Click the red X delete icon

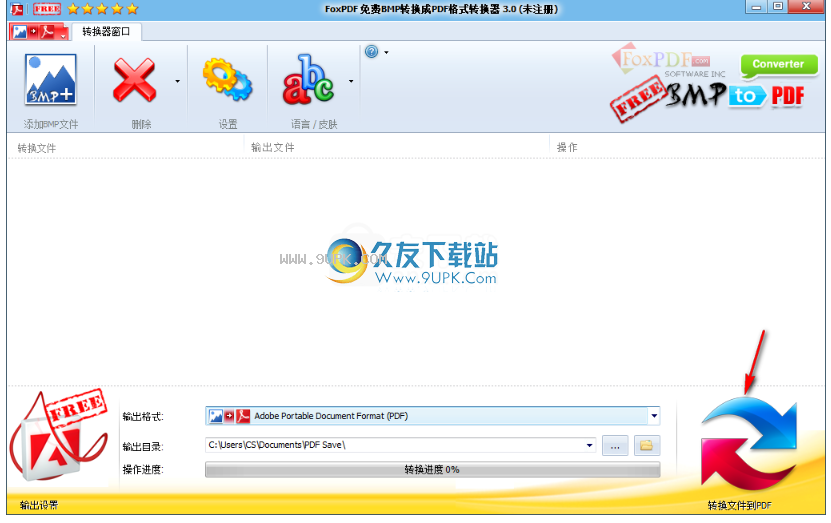(134, 80)
